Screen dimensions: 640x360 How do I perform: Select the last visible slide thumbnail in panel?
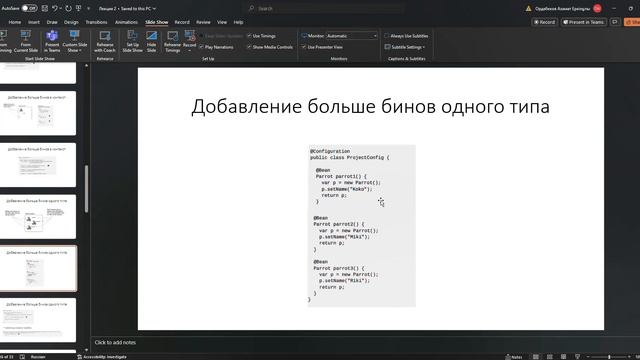point(38,320)
